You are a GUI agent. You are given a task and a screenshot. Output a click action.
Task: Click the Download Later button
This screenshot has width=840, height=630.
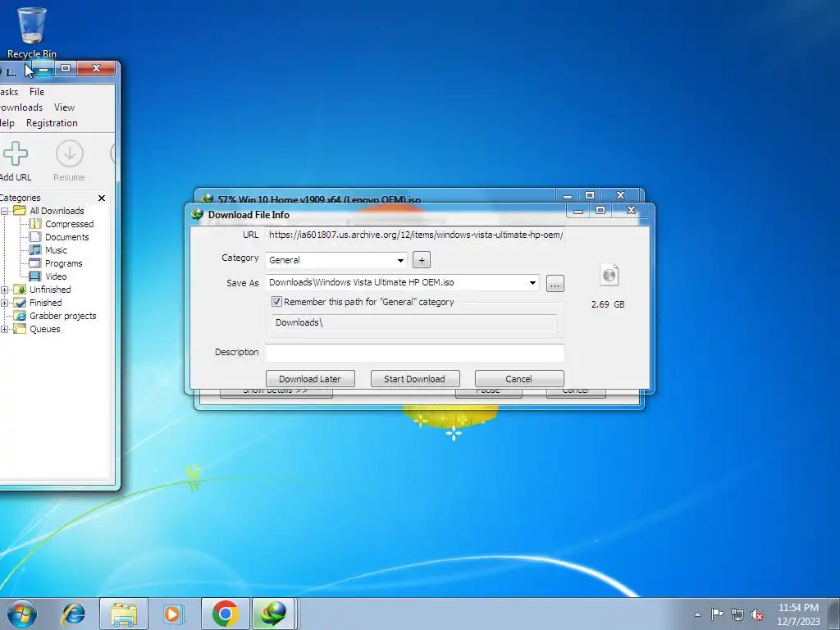(310, 379)
